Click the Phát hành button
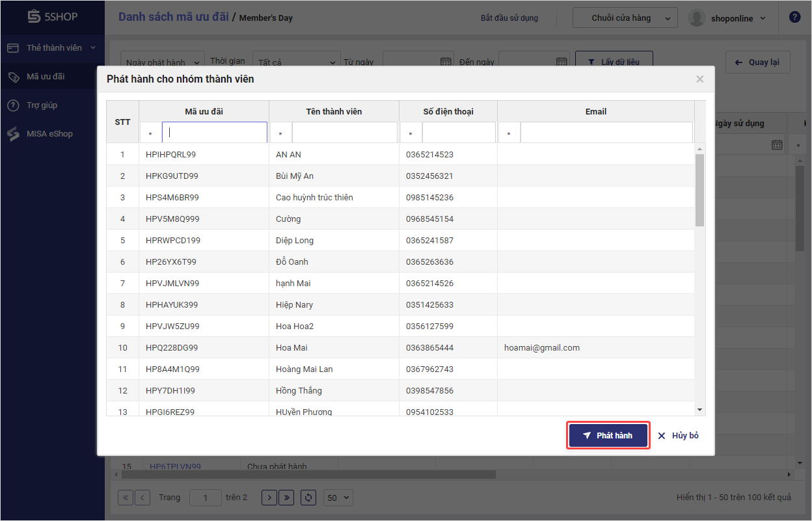Screen dimensions: 812x521 click(608, 436)
